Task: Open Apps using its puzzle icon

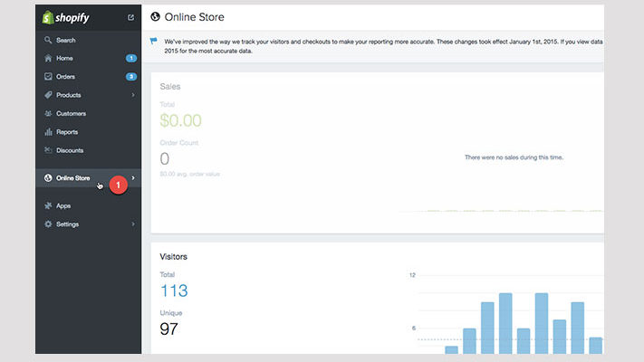Action: (x=48, y=205)
